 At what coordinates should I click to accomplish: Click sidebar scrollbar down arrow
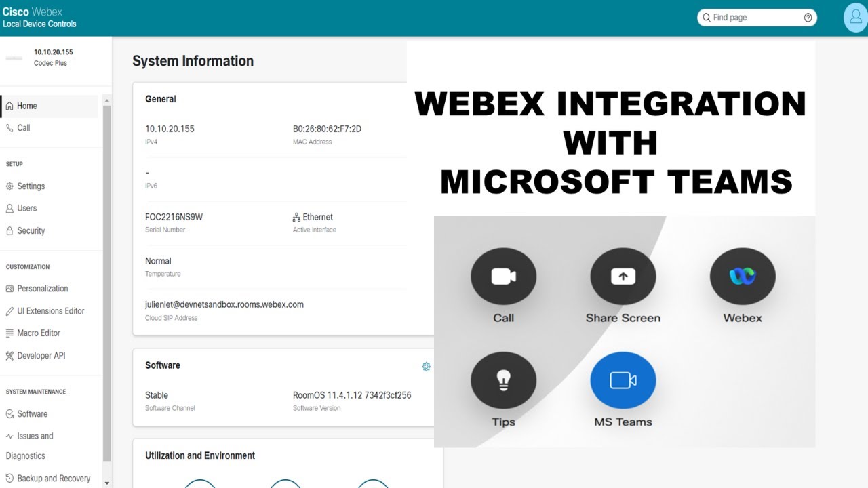pyautogui.click(x=106, y=483)
